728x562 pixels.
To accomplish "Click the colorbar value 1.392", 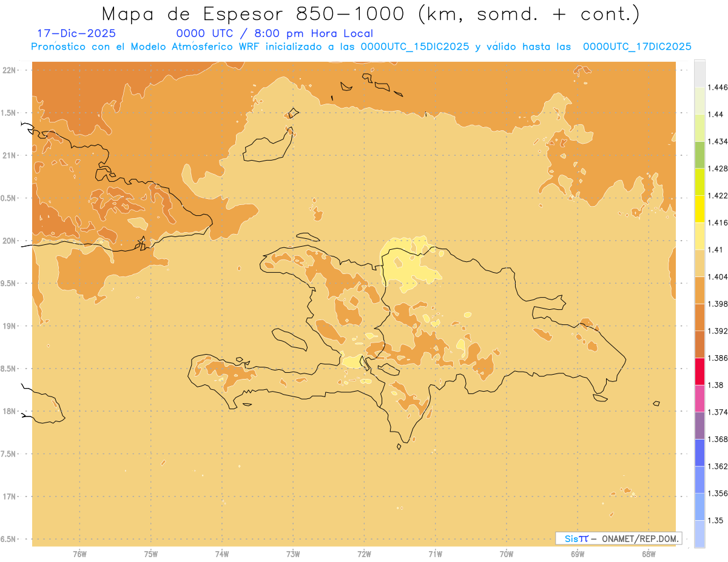I will click(x=718, y=331).
